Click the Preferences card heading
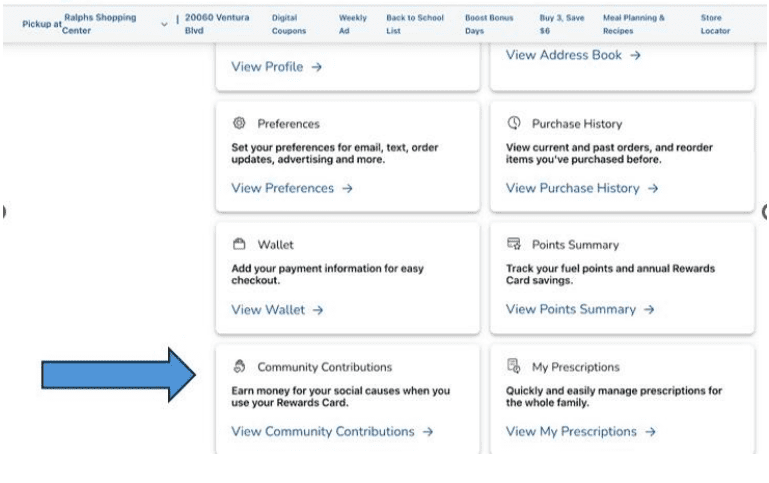The image size is (769, 483). [288, 124]
